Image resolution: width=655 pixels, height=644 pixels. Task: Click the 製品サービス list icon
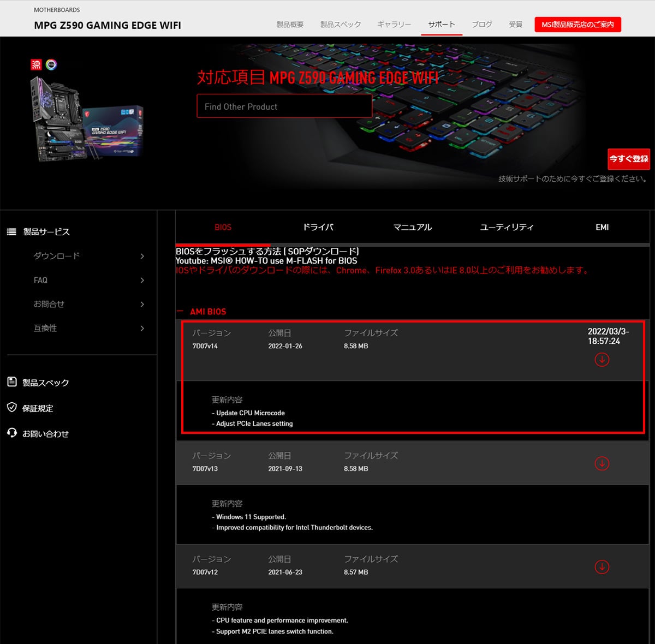pos(11,232)
